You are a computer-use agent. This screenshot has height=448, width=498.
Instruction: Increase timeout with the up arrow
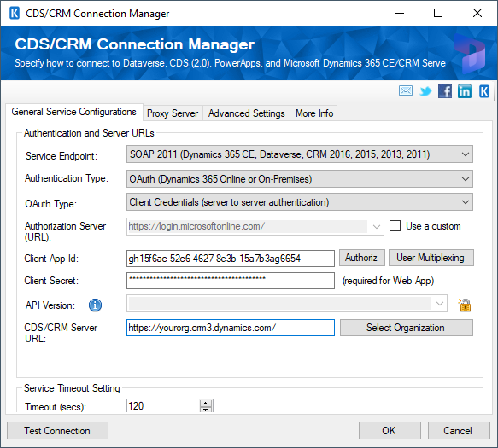click(206, 404)
